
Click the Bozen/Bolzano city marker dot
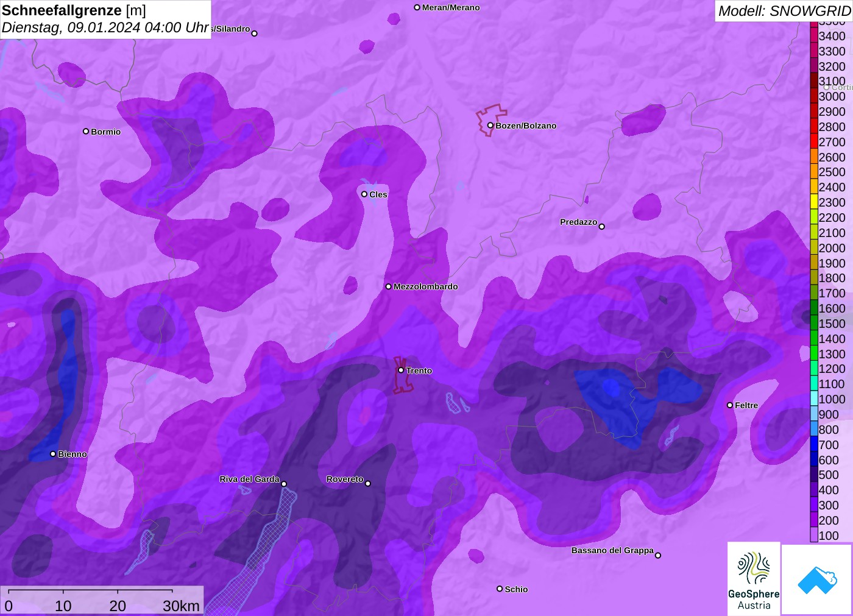[x=490, y=126]
